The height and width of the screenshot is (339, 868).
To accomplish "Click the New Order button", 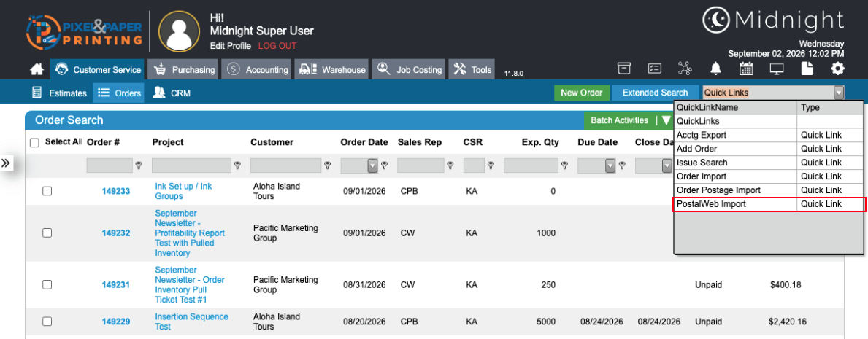I will 581,93.
